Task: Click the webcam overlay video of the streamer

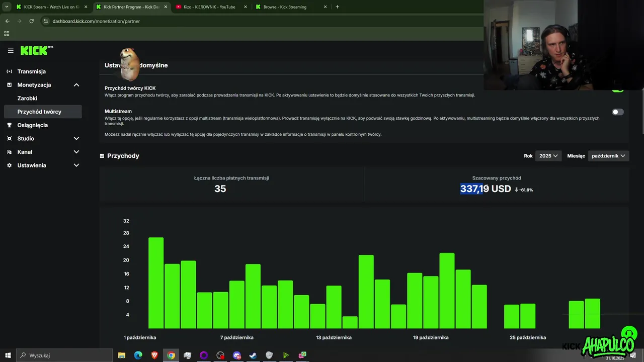Action: point(563,45)
